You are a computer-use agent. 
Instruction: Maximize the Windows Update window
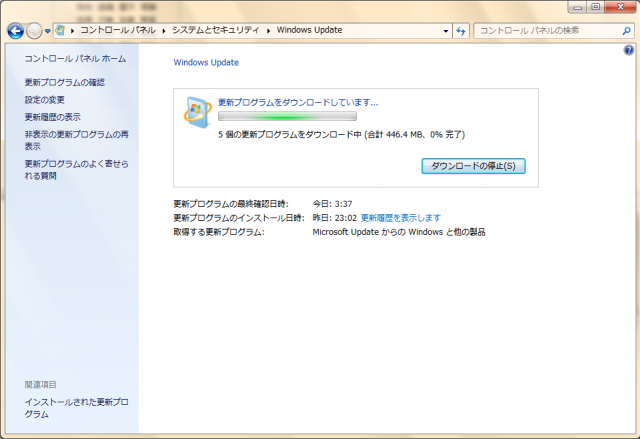[x=596, y=7]
